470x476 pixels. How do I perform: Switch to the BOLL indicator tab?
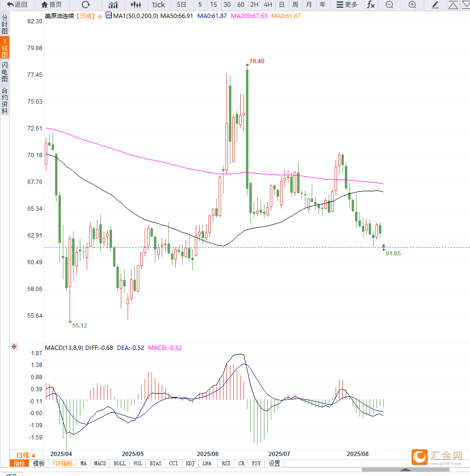click(119, 463)
